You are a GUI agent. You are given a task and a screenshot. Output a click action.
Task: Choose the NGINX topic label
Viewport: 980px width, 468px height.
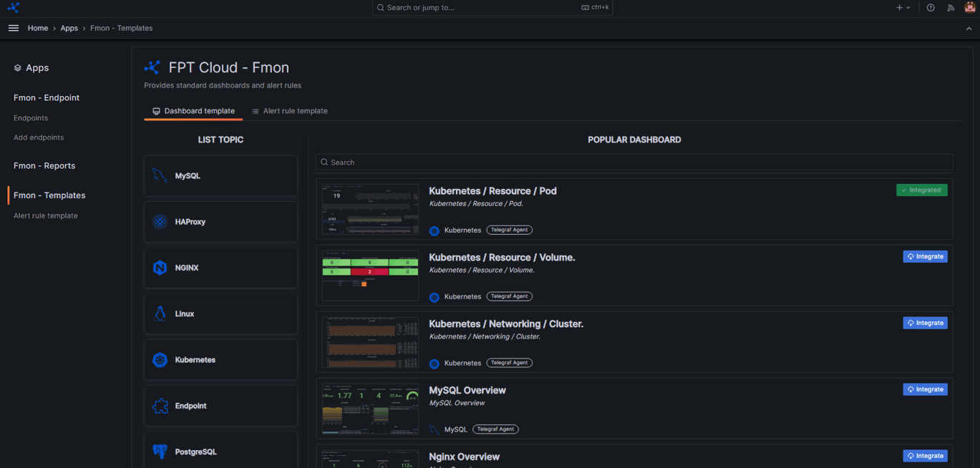[187, 268]
